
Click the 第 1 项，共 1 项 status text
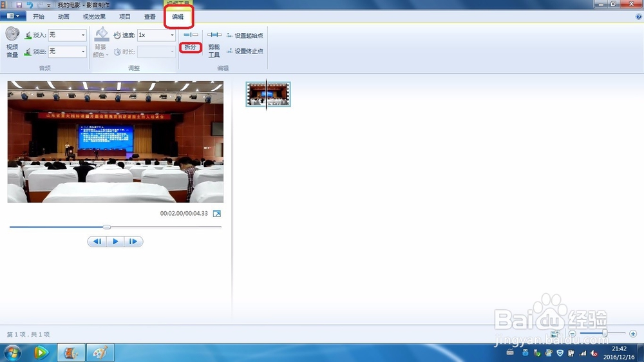tap(28, 334)
